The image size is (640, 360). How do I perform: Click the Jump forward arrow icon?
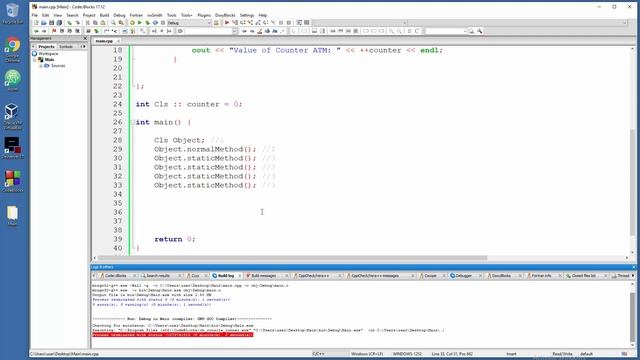pos(44,31)
